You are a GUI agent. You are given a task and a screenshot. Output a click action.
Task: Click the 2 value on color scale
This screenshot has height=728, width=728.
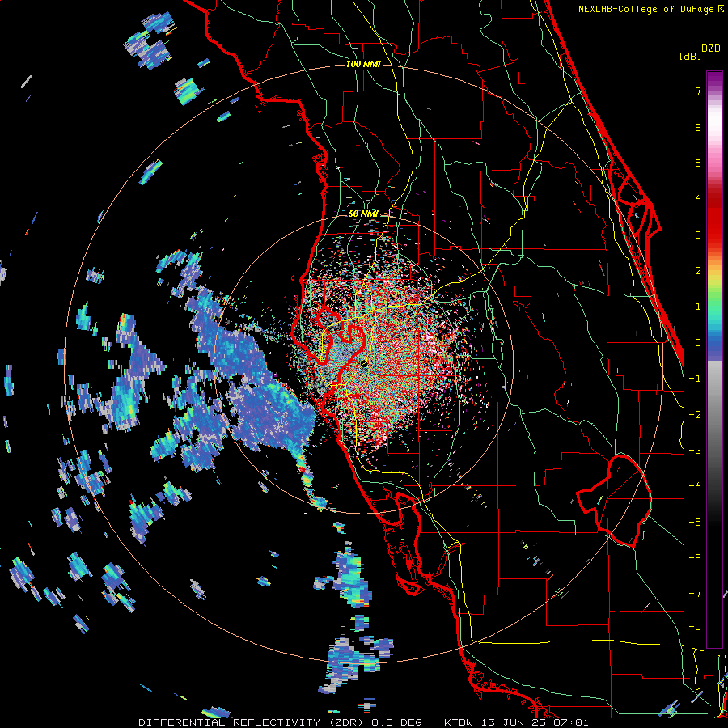click(698, 271)
